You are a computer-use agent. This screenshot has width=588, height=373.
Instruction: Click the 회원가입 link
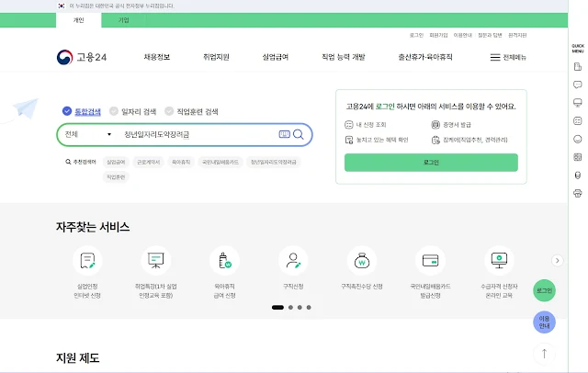click(438, 35)
